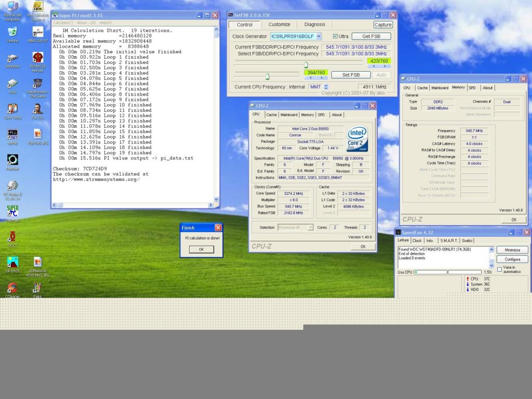Toggle the Ultra checkbox in SetFSB

(335, 36)
